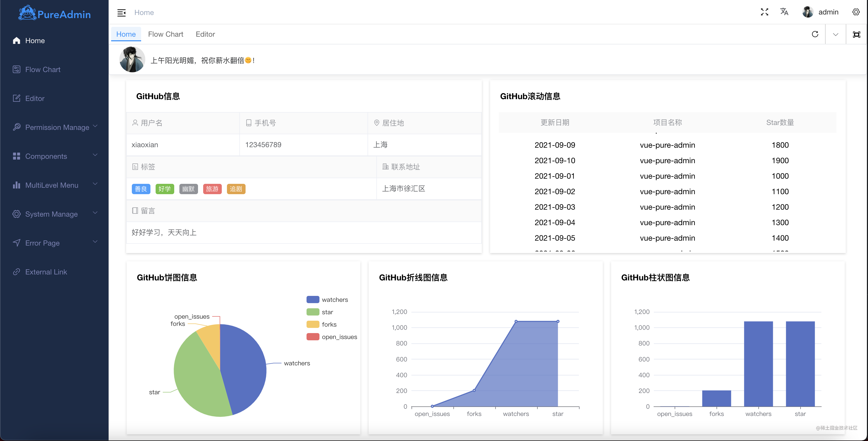Click the Star数量 column header
Screen dimensions: 868x441
(x=780, y=123)
